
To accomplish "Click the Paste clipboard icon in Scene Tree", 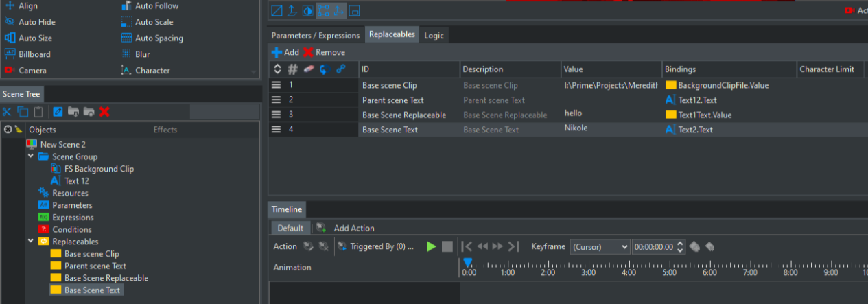I will pos(39,112).
